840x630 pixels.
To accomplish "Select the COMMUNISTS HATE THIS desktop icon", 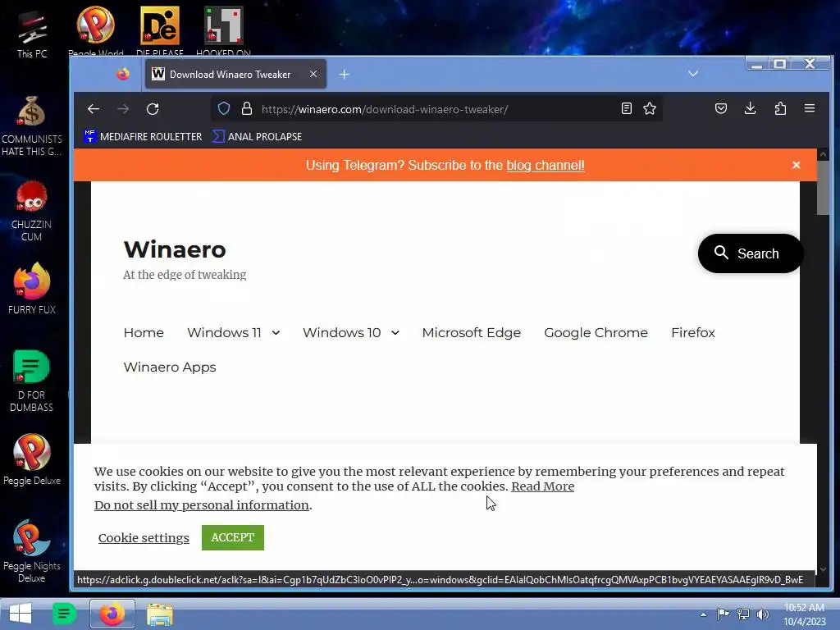I will (32, 126).
